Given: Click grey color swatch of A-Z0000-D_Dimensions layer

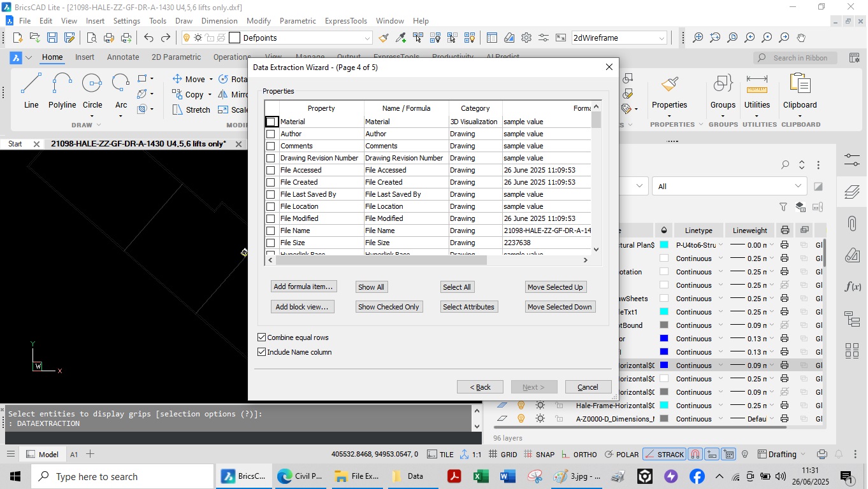Looking at the screenshot, I should [x=663, y=419].
